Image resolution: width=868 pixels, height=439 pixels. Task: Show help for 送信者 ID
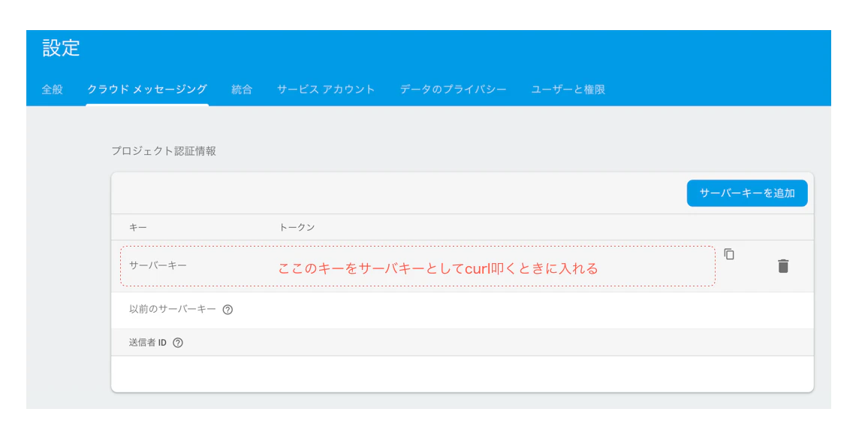click(178, 343)
